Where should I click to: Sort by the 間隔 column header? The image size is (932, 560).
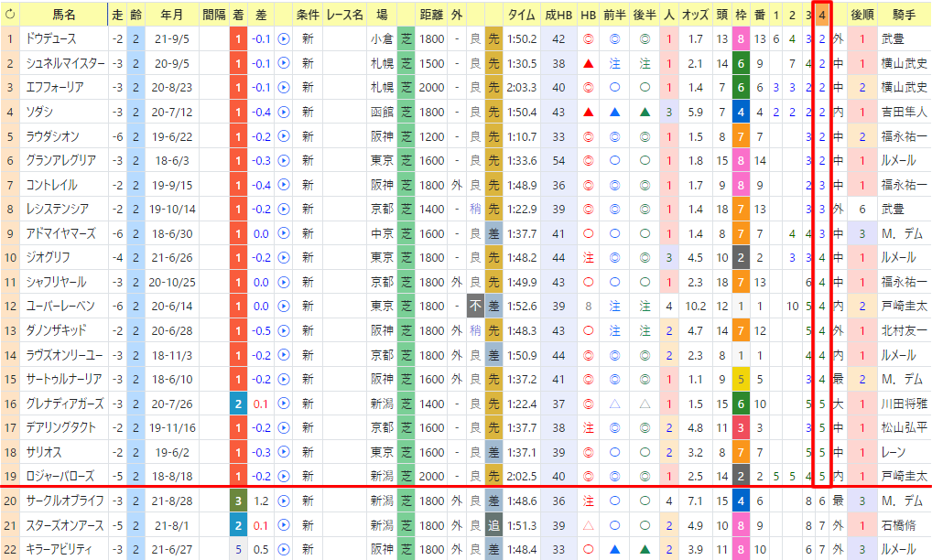(214, 15)
